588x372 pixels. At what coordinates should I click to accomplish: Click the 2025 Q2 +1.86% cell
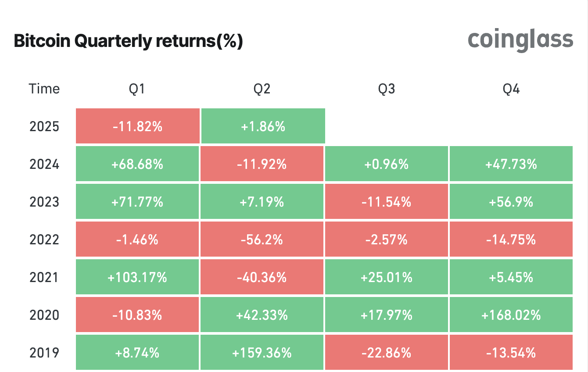click(262, 127)
